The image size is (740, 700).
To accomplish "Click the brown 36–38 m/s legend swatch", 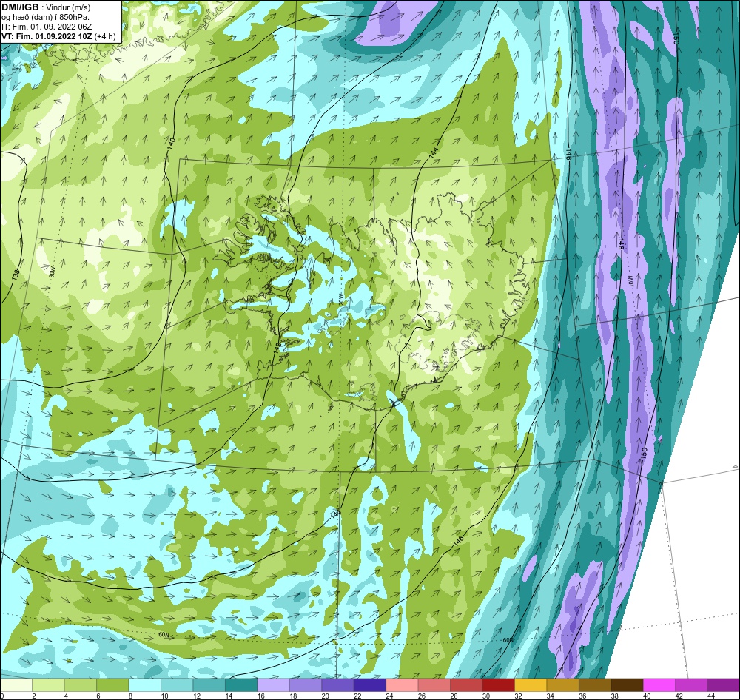I will pyautogui.click(x=595, y=685).
